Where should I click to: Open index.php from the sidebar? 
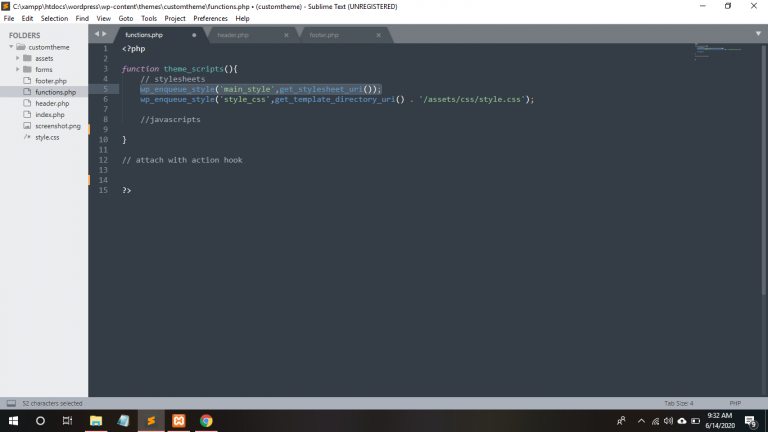(49, 115)
